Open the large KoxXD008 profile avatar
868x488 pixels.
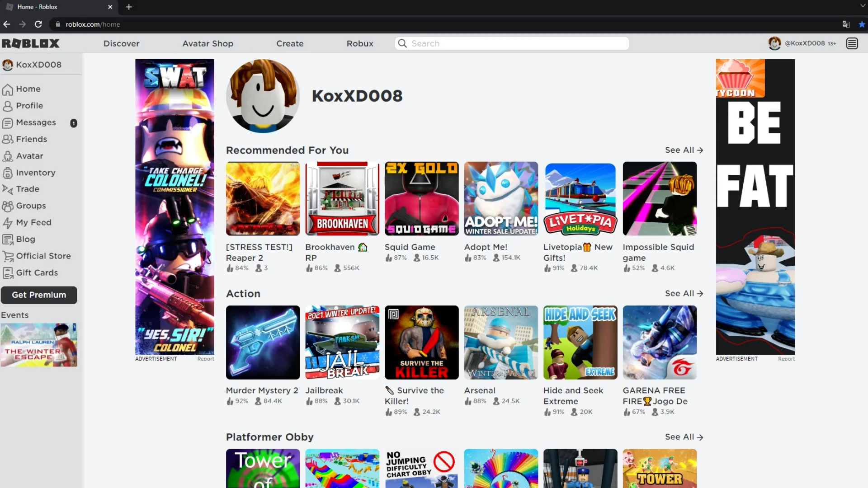pos(263,96)
